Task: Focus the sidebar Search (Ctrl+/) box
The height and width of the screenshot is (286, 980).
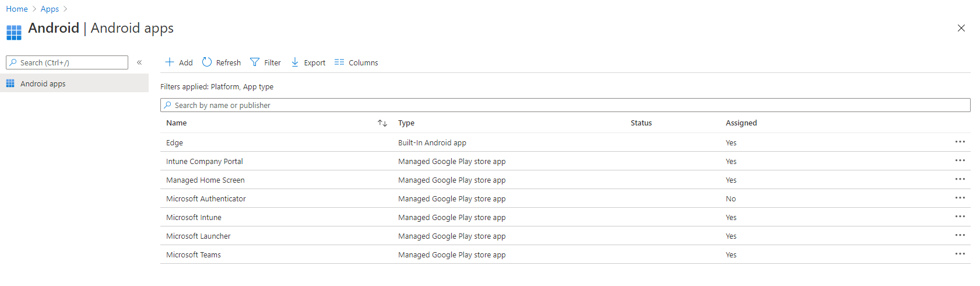Action: click(x=67, y=62)
